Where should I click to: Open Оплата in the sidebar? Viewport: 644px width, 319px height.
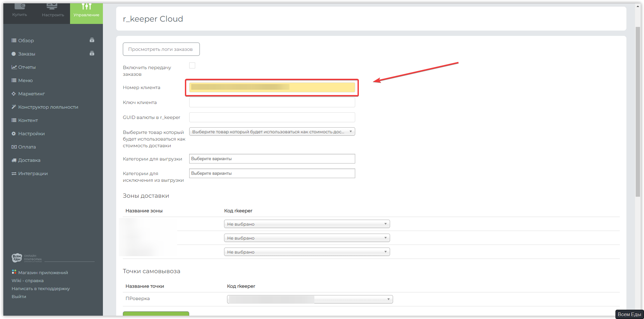pyautogui.click(x=27, y=147)
